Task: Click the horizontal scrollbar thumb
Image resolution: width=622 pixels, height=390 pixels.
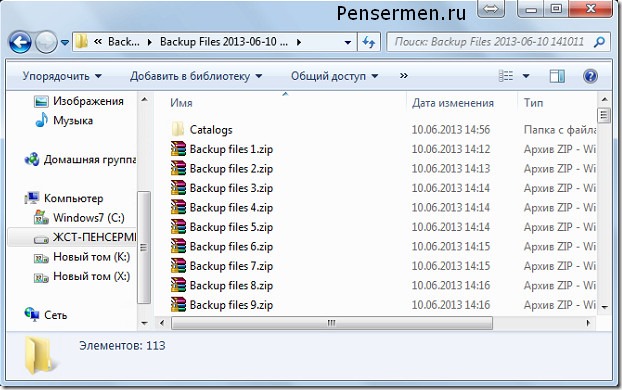Action: 332,323
